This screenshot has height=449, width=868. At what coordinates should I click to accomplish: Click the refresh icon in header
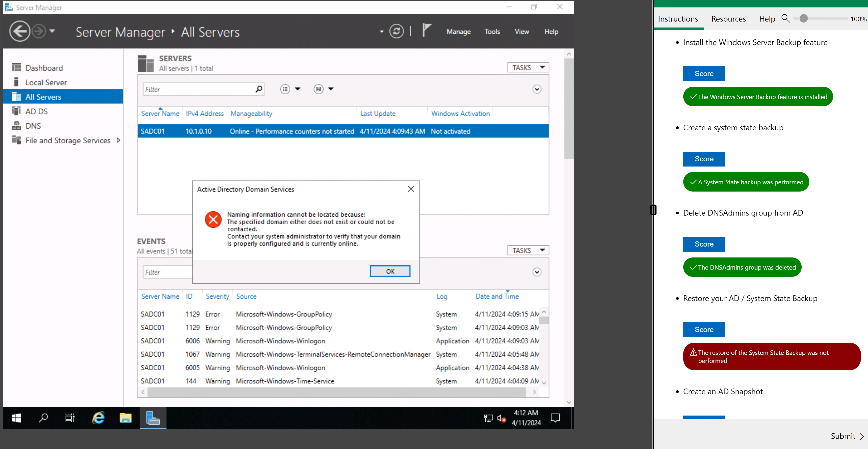coord(396,31)
